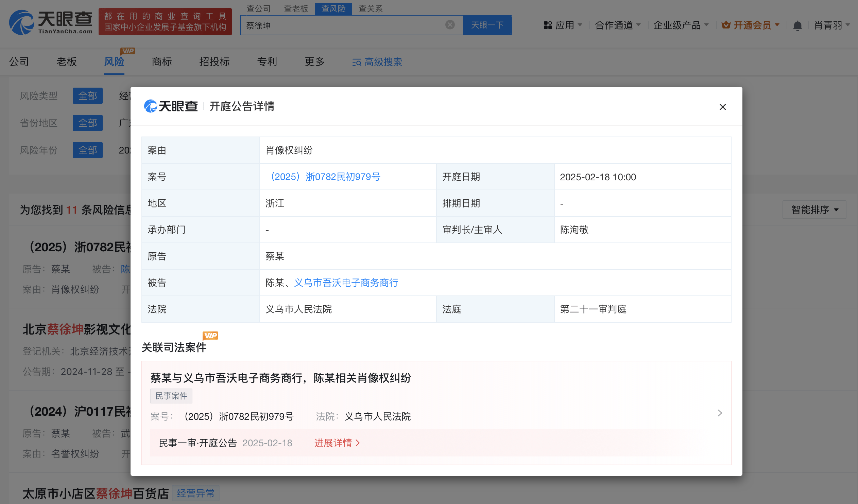
Task: Click the TianYanCha logo in the dialog
Action: tap(171, 106)
